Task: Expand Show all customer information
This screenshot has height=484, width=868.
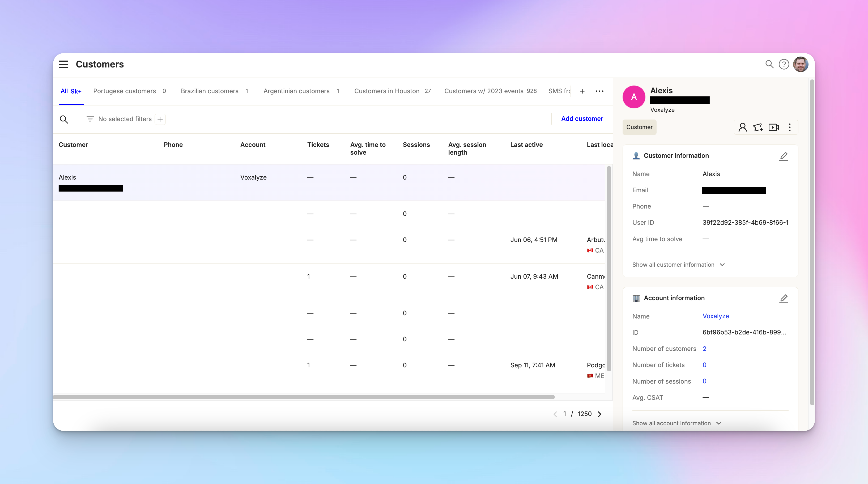Action: tap(678, 265)
